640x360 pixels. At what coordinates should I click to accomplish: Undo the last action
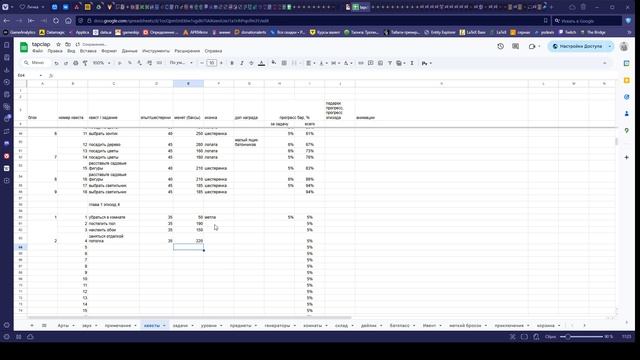[56, 63]
